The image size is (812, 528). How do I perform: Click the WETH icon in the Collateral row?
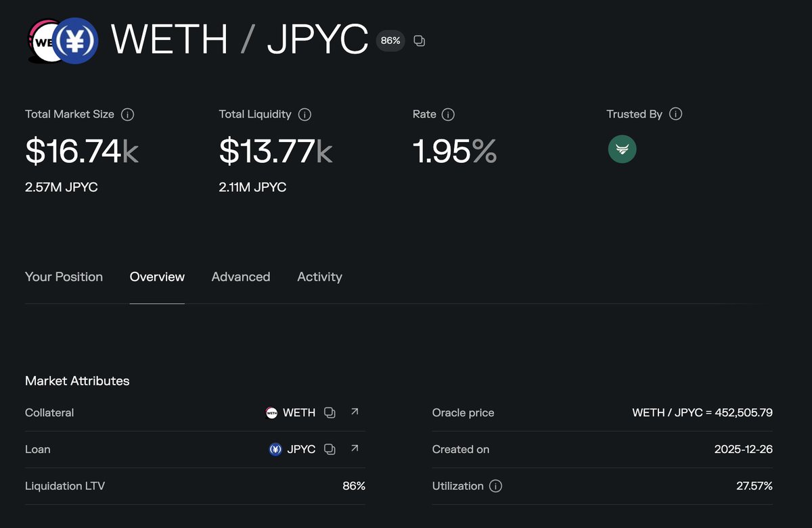click(271, 412)
